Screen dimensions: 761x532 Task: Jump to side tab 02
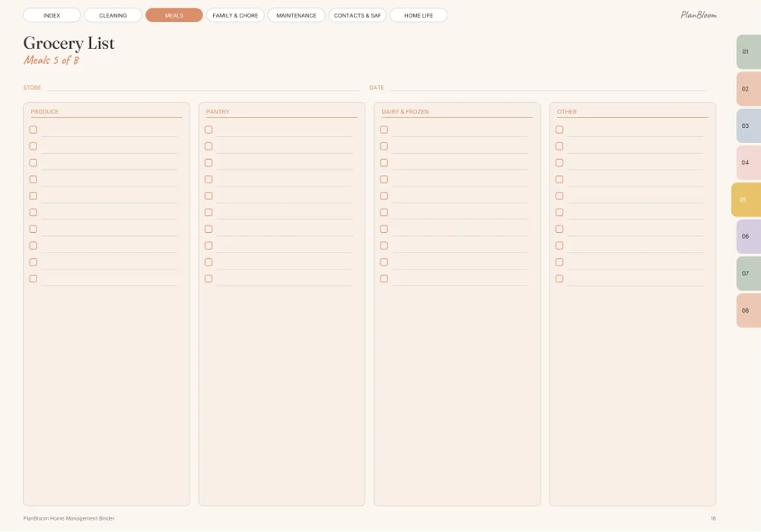coord(748,89)
